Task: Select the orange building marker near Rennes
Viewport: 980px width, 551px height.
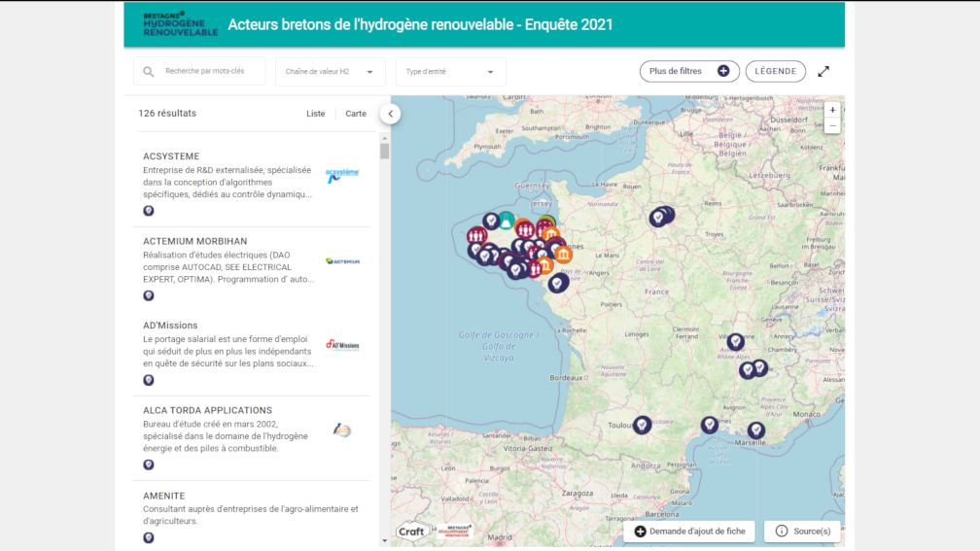Action: click(x=564, y=255)
